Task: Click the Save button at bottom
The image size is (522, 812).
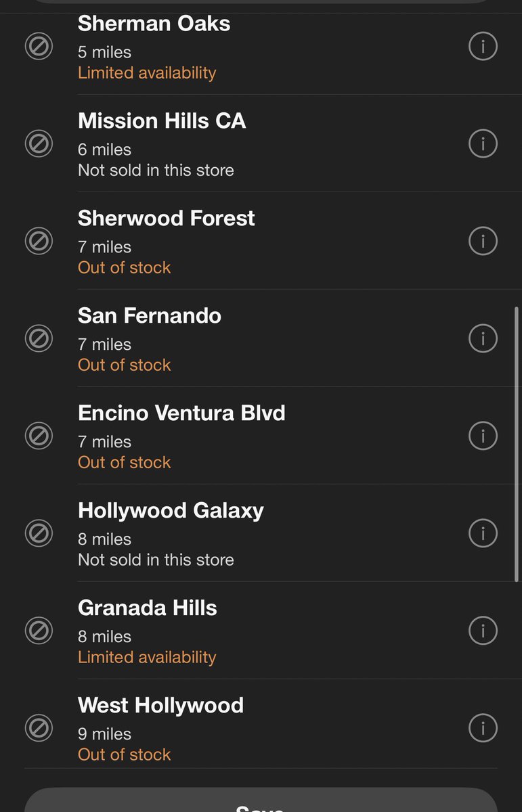Action: coord(261,800)
